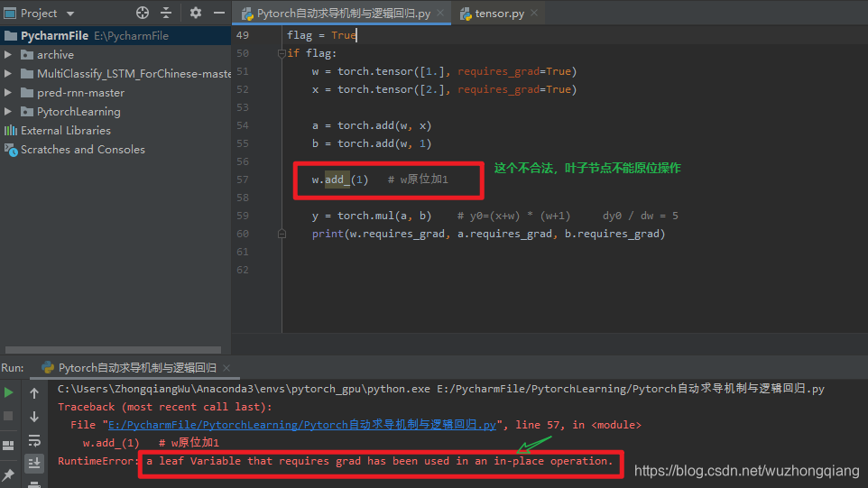
Task: Click the Traceback line in console
Action: pos(165,407)
